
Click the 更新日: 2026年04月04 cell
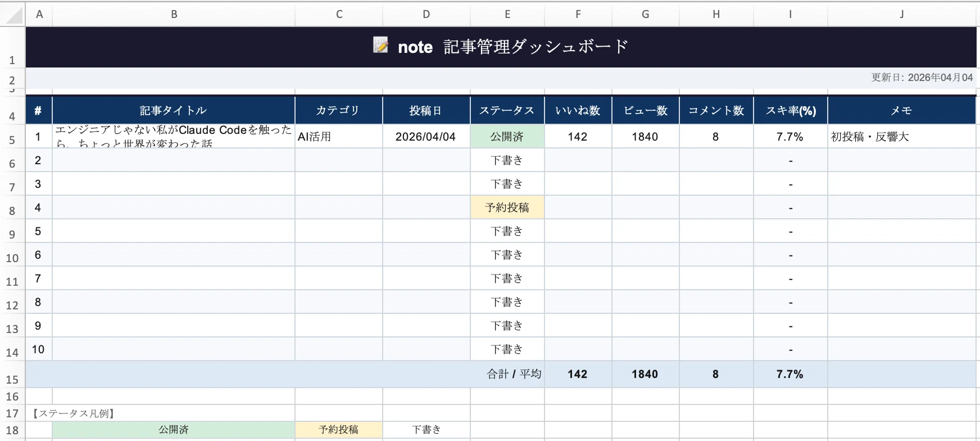click(501, 78)
